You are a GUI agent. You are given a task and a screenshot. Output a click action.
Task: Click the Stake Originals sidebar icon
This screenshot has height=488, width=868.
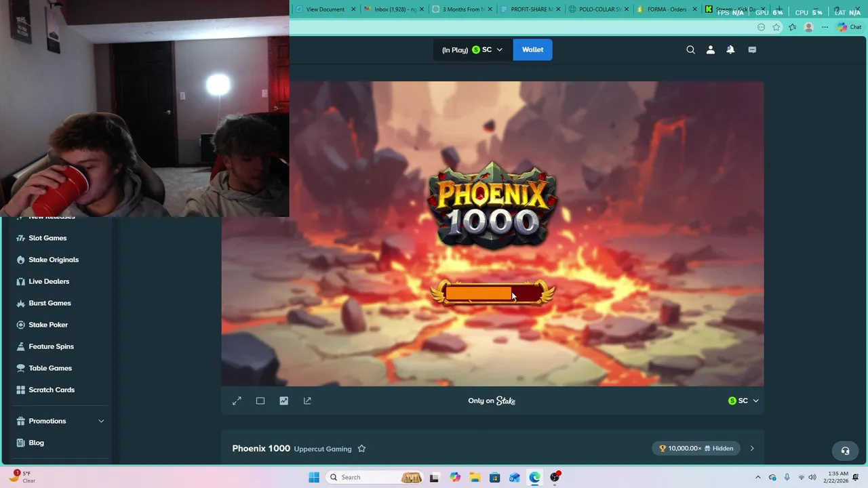pyautogui.click(x=20, y=260)
